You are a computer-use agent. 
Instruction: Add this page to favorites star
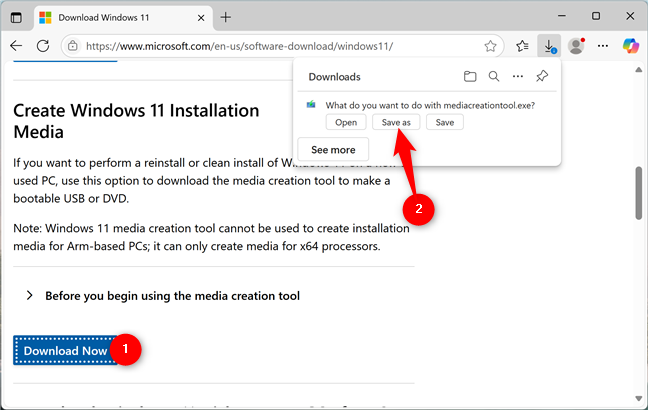coord(490,46)
